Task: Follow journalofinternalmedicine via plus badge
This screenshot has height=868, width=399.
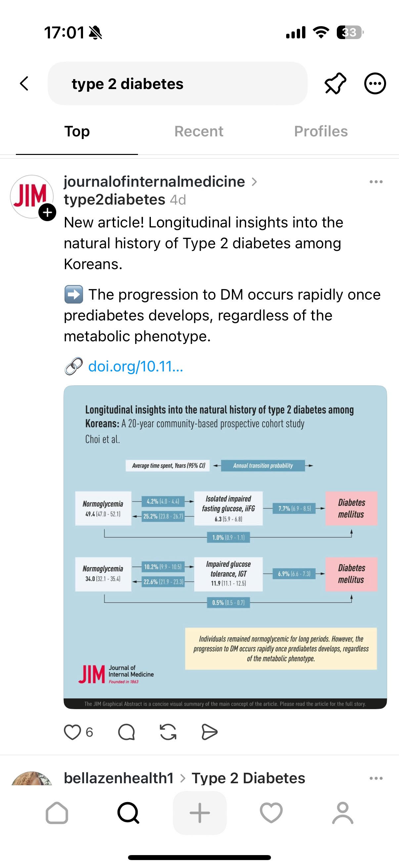Action: (x=47, y=212)
